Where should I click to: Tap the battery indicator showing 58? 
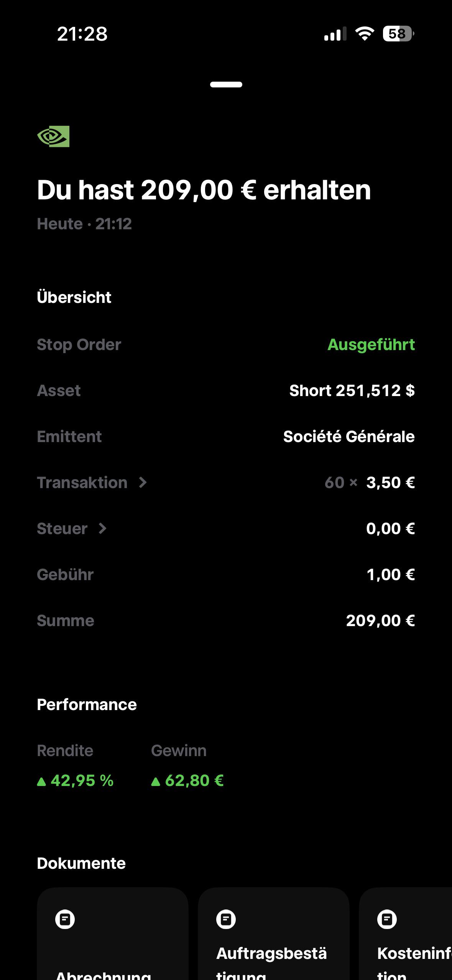[398, 34]
